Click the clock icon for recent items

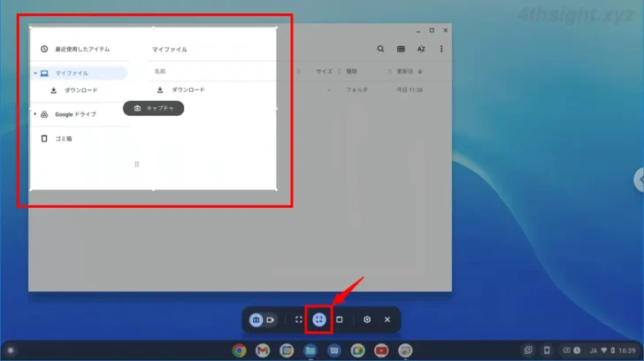coord(44,49)
